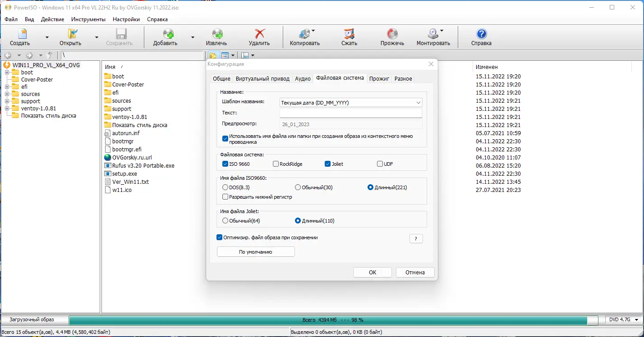This screenshot has height=337, width=644.
Task: Click the bootmgr.efi file icon
Action: (x=107, y=150)
